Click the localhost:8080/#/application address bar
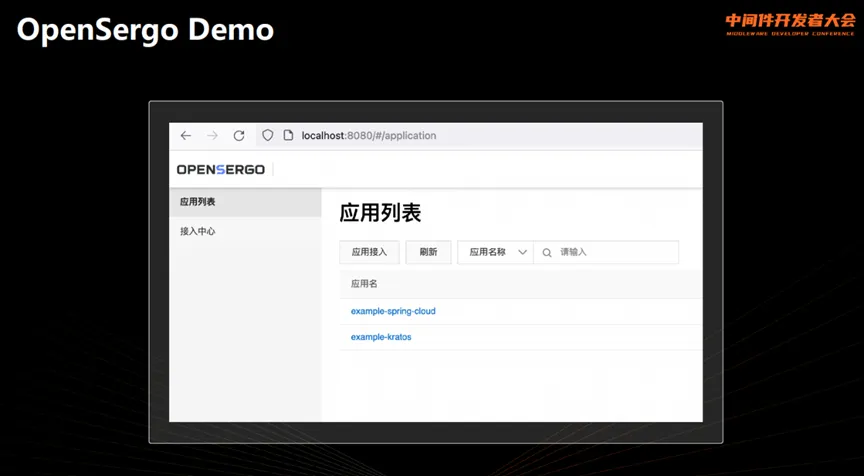 pyautogui.click(x=479, y=136)
